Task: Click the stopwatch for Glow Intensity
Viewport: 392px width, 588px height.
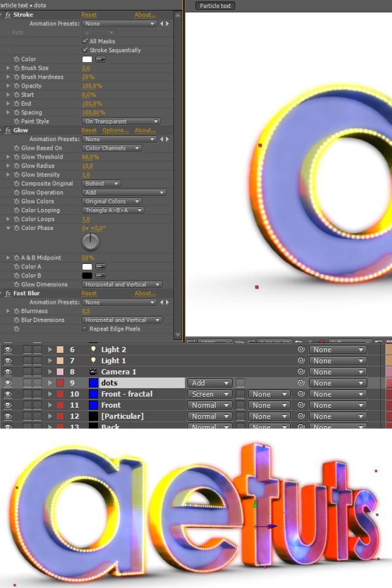Action: coord(16,174)
